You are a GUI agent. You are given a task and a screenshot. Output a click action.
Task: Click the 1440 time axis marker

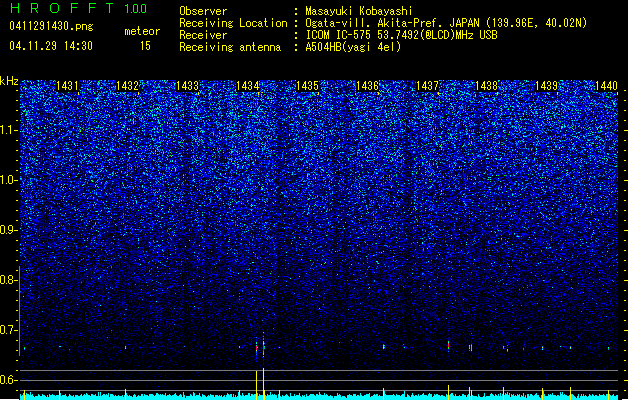pos(606,86)
